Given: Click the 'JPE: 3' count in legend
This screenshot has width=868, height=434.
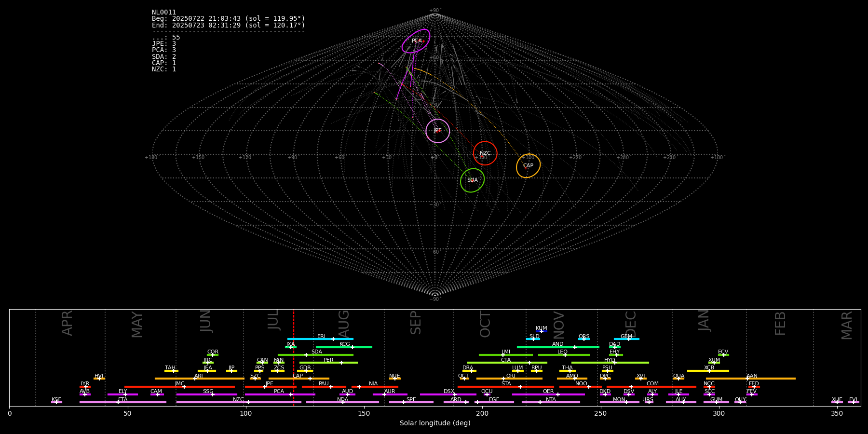Looking at the screenshot, I should tap(164, 43).
